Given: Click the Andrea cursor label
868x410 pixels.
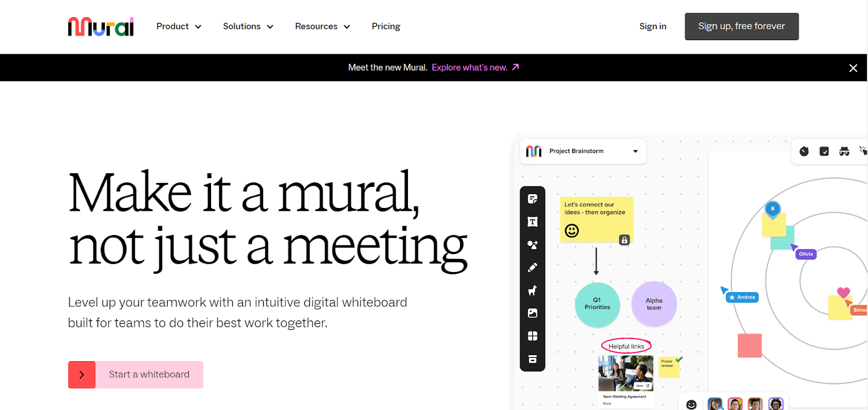Looking at the screenshot, I should pyautogui.click(x=742, y=297).
